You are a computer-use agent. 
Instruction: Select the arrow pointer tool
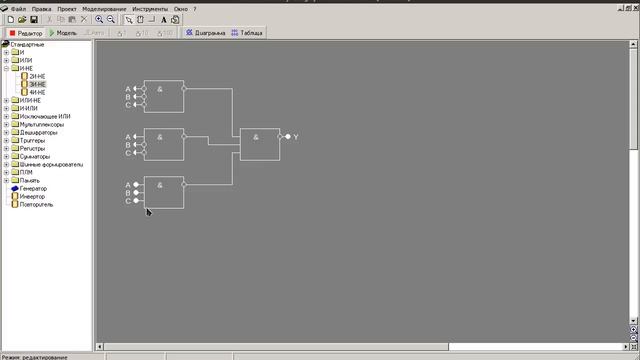point(129,20)
